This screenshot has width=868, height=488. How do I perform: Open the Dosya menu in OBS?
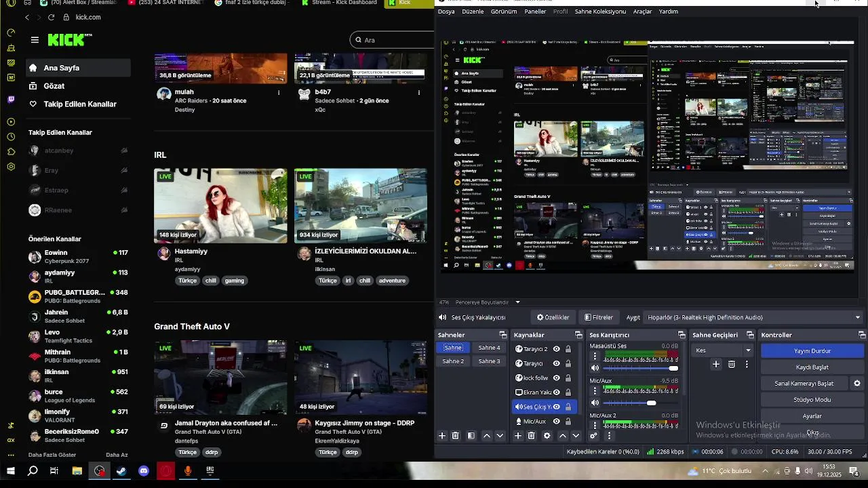[x=446, y=12]
